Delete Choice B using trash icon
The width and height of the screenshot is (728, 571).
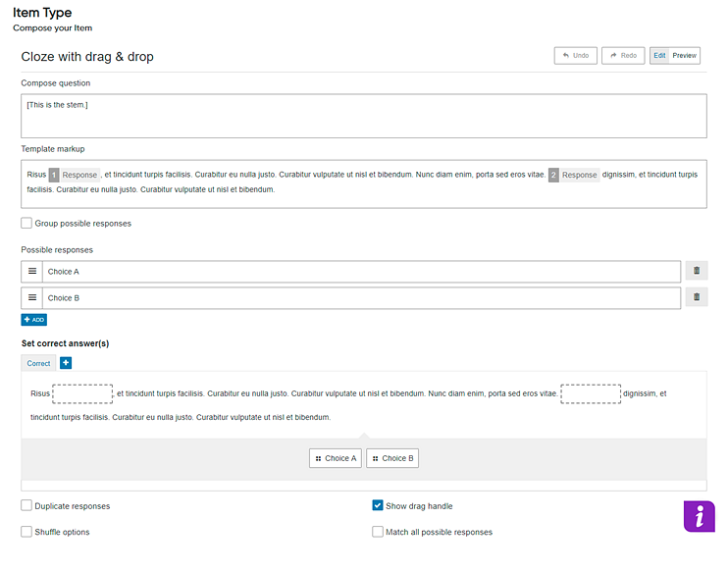[697, 297]
